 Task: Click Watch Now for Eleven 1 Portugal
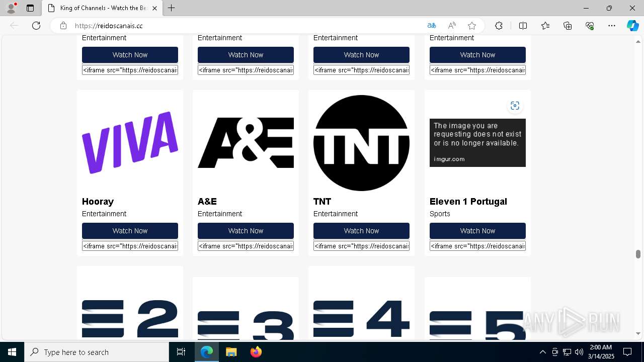click(477, 231)
